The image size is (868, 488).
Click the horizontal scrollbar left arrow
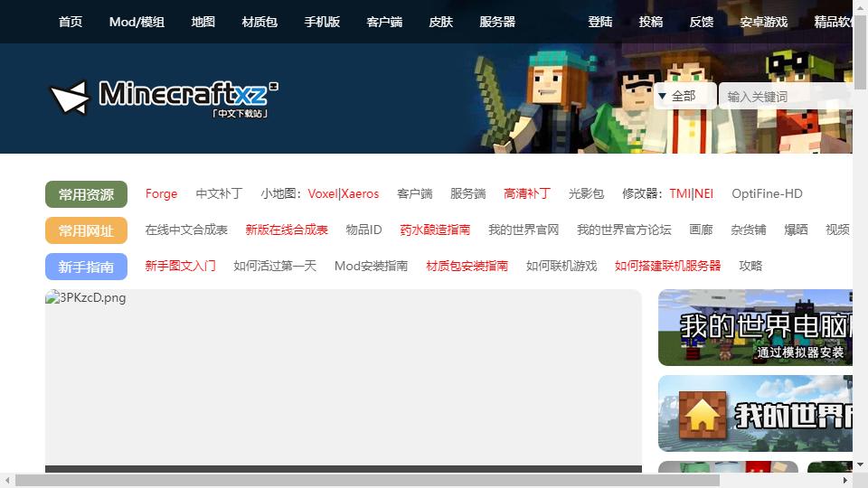tap(7, 480)
